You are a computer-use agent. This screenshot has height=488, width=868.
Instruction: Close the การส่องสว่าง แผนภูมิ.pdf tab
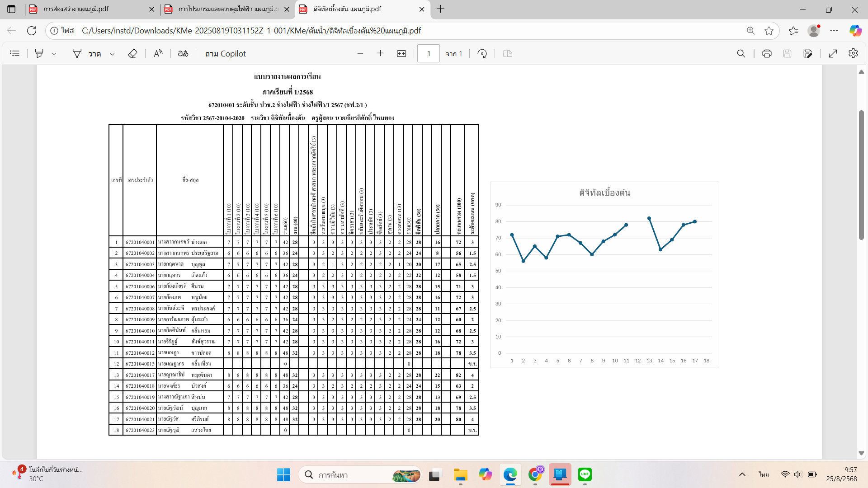point(151,9)
